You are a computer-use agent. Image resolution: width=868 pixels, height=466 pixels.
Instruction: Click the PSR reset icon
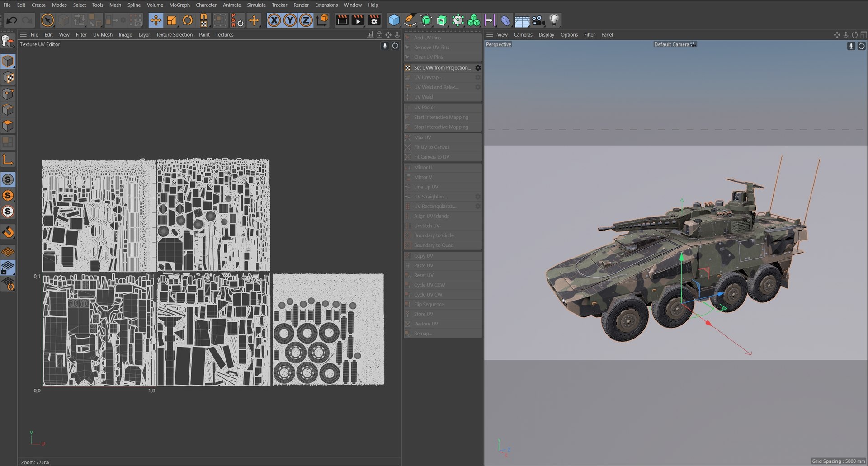pyautogui.click(x=237, y=20)
